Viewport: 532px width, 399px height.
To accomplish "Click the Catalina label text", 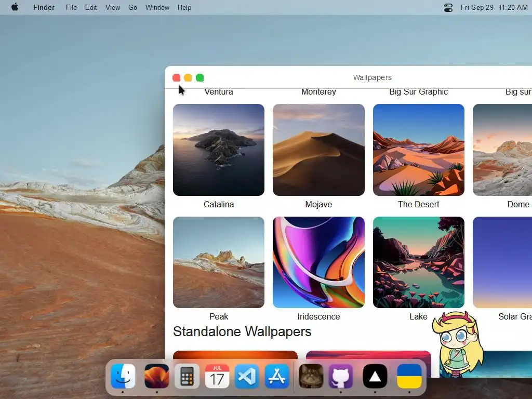I will coord(219,204).
